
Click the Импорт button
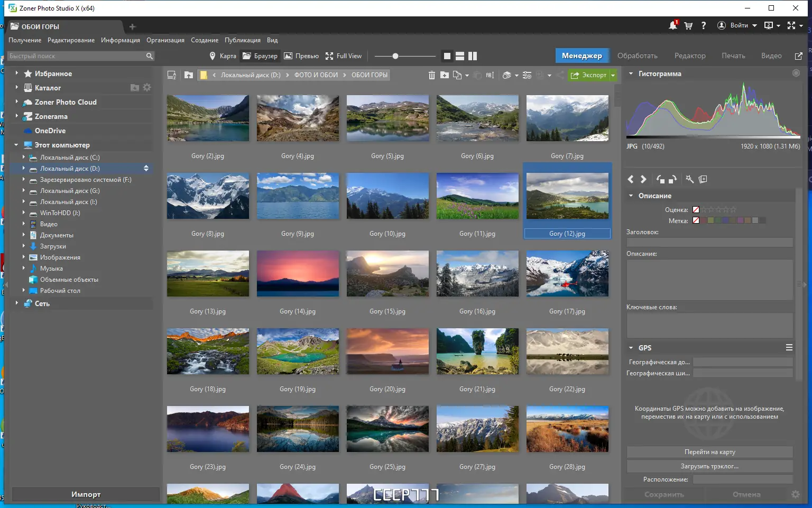click(86, 494)
